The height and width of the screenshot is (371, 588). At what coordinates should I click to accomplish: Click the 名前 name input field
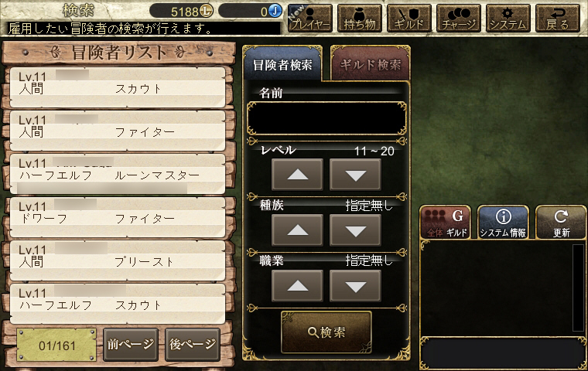[x=326, y=118]
